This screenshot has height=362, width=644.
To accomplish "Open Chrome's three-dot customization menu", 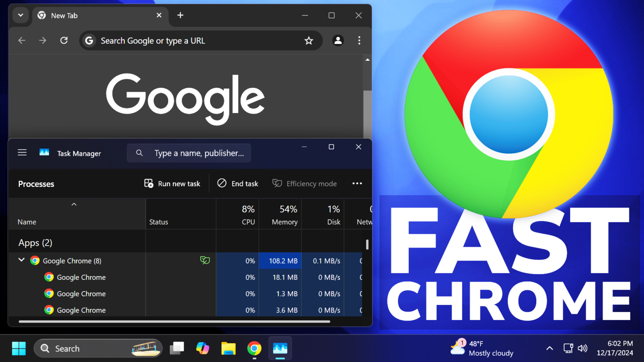I will (359, 40).
